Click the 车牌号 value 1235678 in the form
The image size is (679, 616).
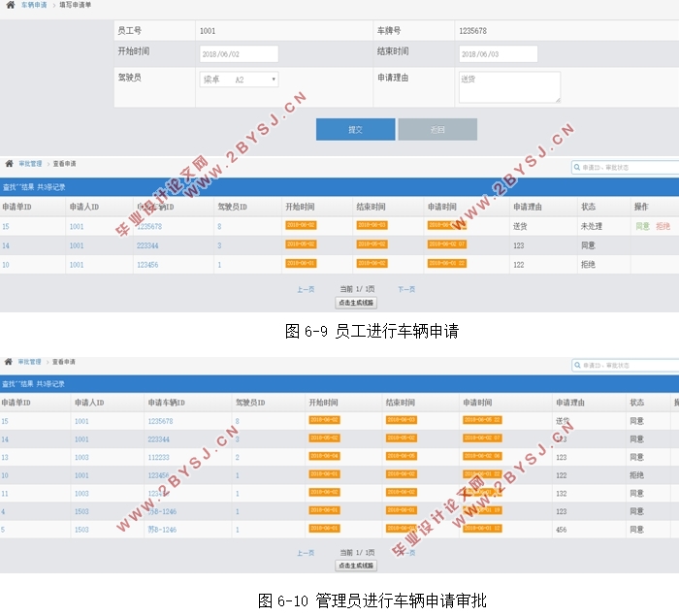pyautogui.click(x=473, y=31)
